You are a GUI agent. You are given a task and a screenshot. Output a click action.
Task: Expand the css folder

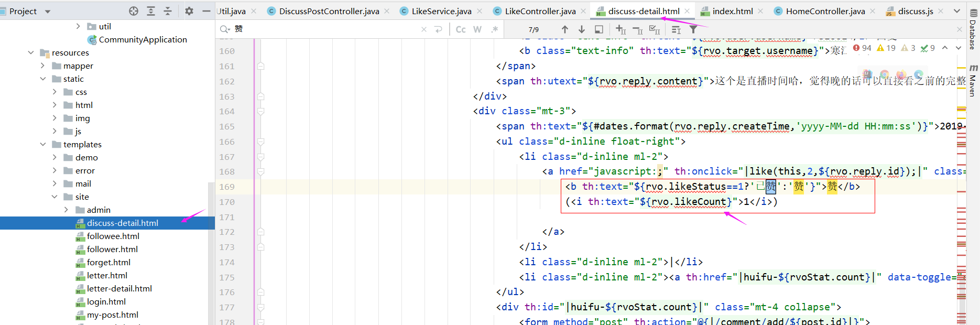point(55,92)
